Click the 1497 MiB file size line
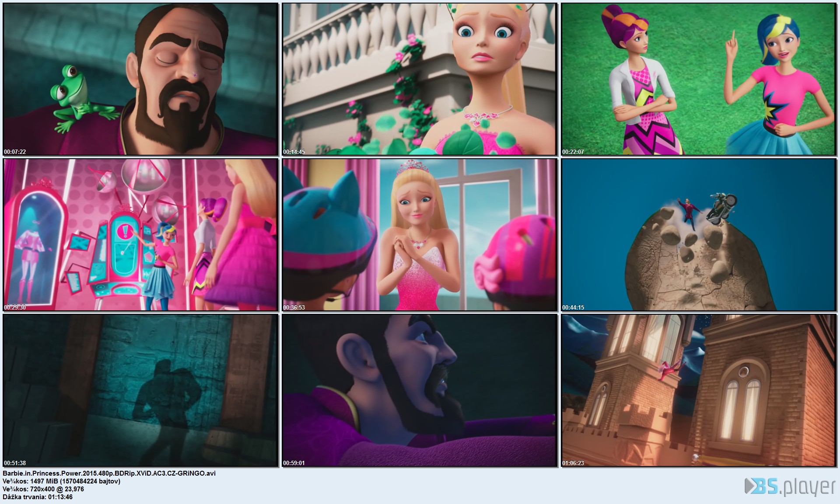 click(61, 481)
